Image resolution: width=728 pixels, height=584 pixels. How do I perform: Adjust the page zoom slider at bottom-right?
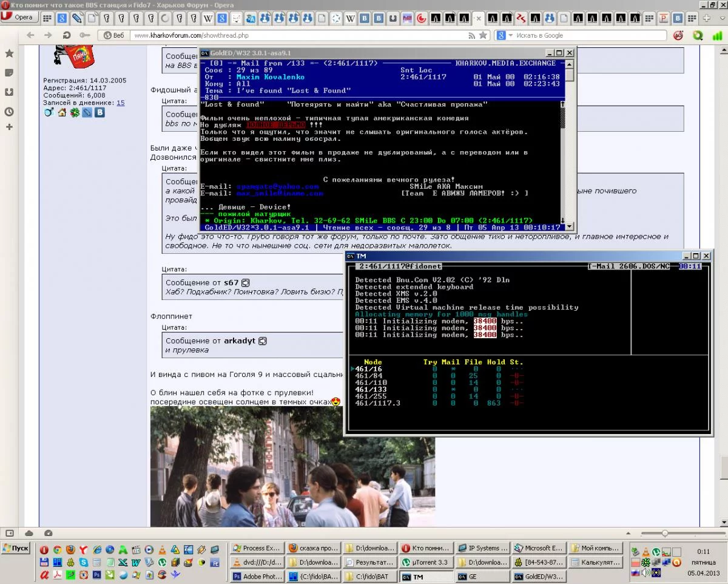(665, 533)
